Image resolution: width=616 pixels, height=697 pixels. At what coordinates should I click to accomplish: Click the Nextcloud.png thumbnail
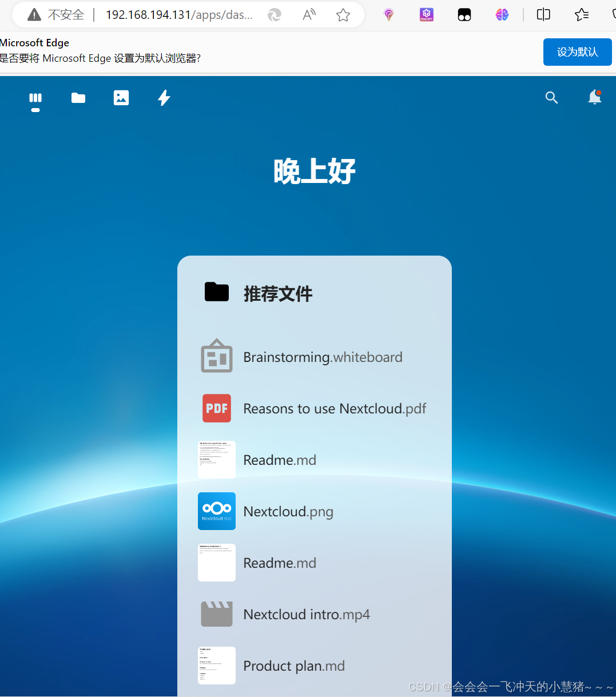[x=217, y=511]
